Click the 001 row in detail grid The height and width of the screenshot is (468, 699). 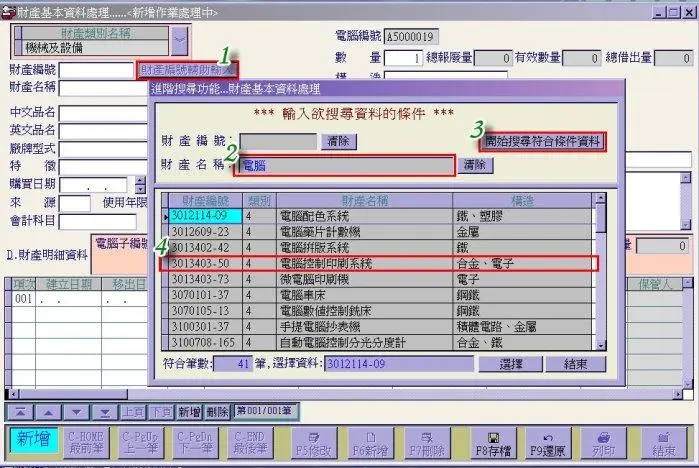click(x=78, y=299)
